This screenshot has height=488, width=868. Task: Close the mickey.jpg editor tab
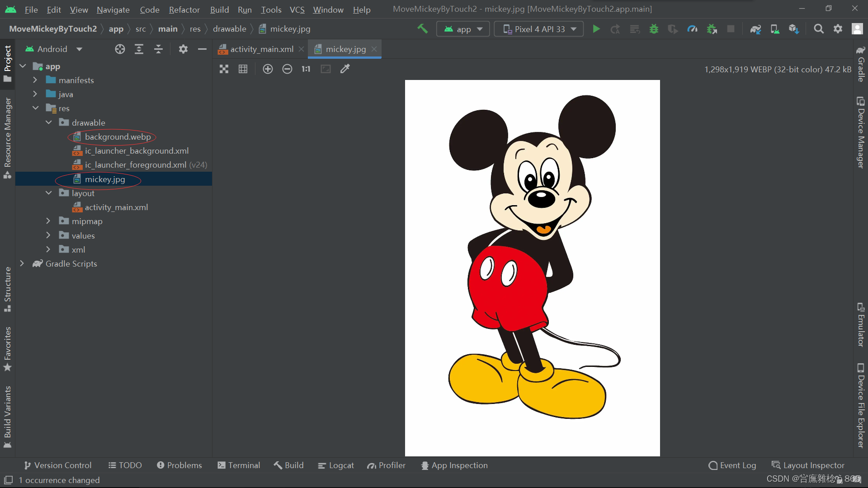point(374,49)
